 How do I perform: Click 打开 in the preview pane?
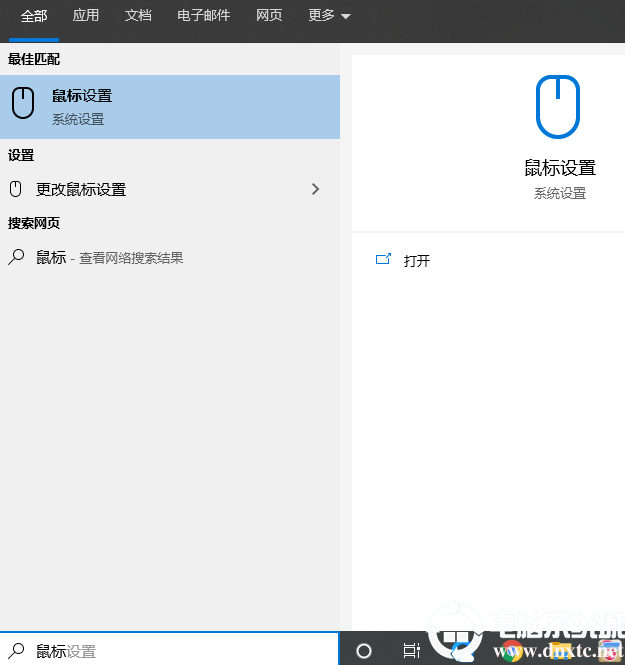[417, 261]
